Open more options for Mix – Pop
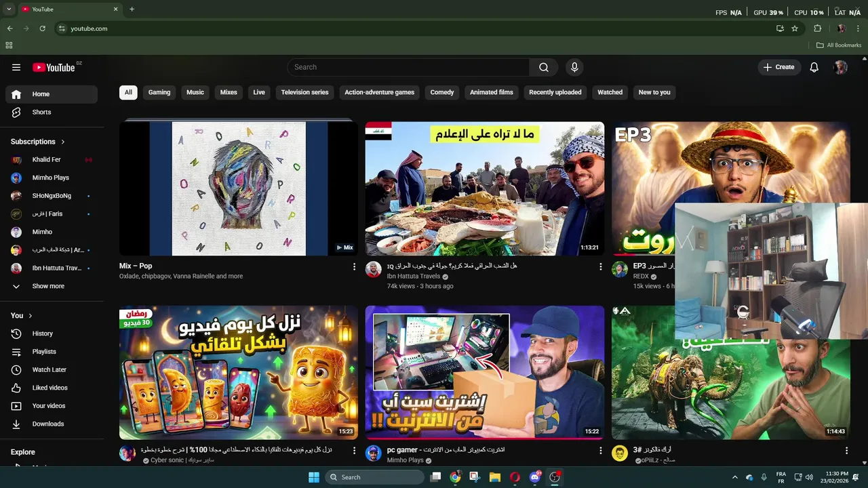 click(354, 267)
